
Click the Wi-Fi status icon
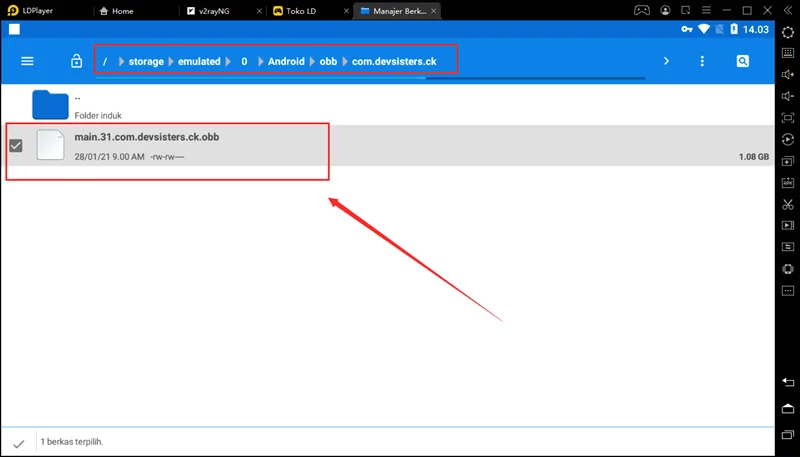pyautogui.click(x=704, y=30)
